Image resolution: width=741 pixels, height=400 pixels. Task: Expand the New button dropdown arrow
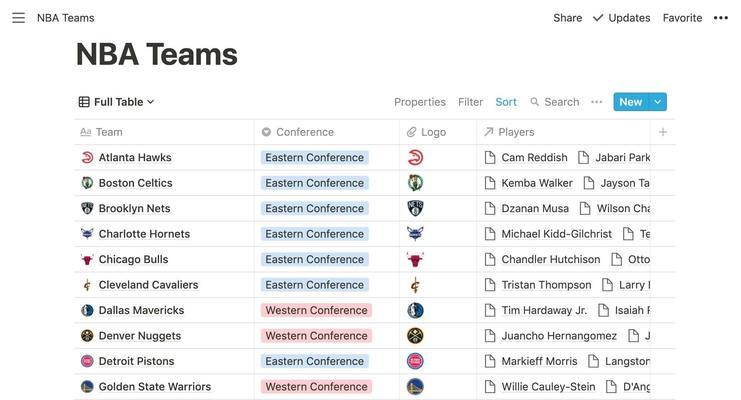tap(657, 102)
